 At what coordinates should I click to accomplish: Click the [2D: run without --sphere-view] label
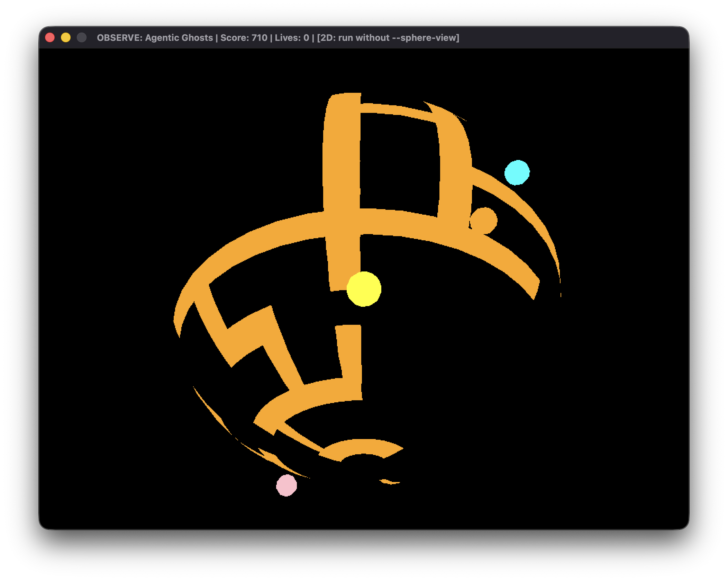tap(388, 38)
